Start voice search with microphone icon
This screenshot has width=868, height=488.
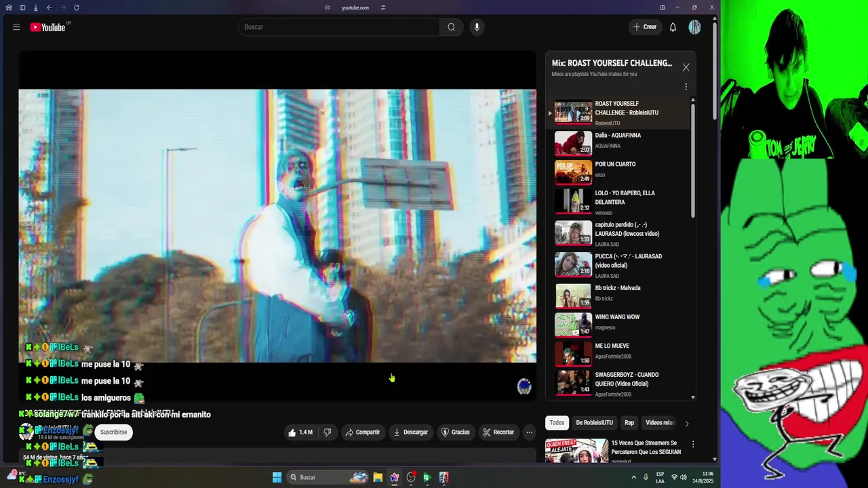tap(477, 27)
